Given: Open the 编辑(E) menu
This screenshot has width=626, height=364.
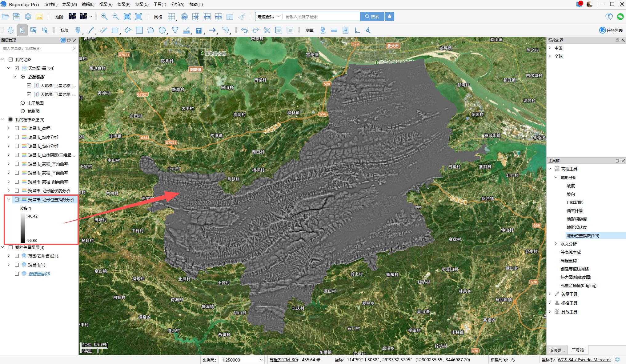Looking at the screenshot, I should (88, 4).
